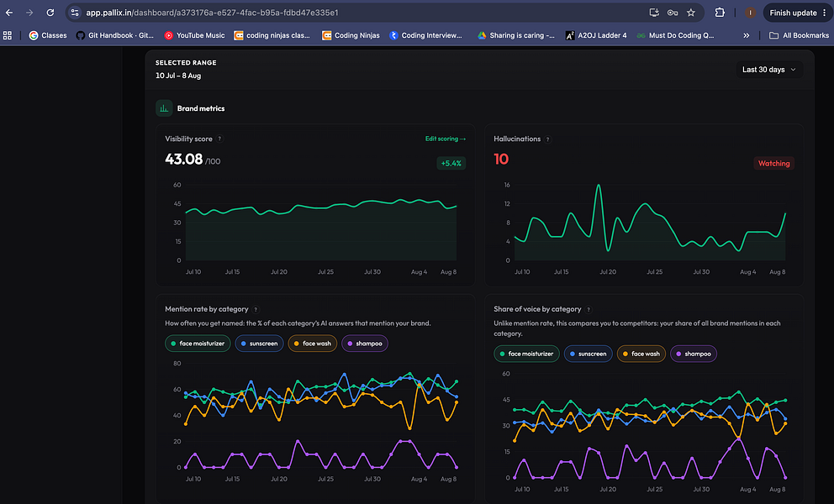Click the install app icon in address bar
Viewport: 834px width, 504px height.
coord(654,13)
